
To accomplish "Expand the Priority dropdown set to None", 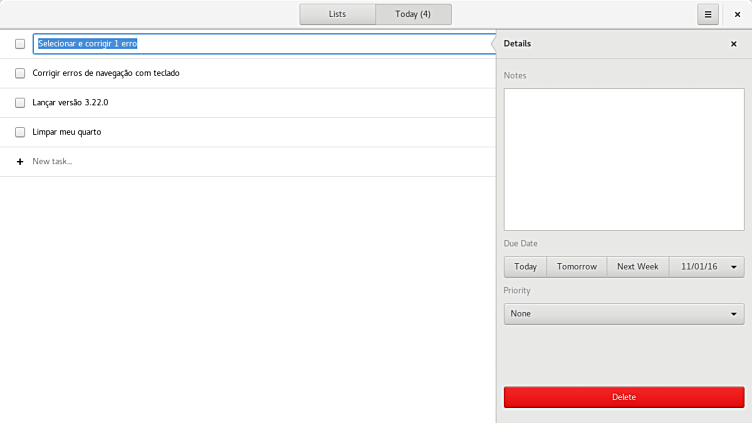I will (624, 314).
